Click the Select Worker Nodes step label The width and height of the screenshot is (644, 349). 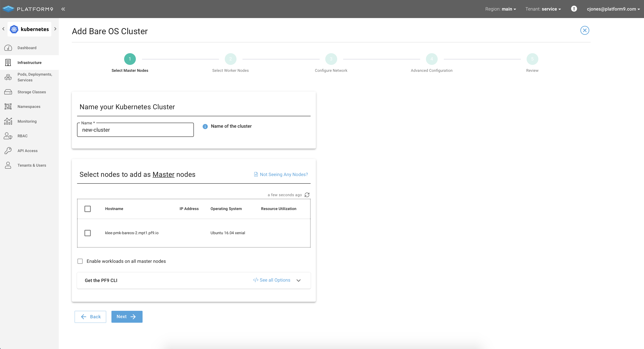point(231,71)
